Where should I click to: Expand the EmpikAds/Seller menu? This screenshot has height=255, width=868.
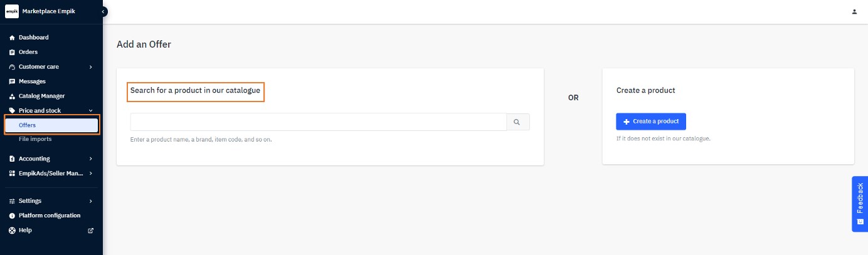pos(91,174)
